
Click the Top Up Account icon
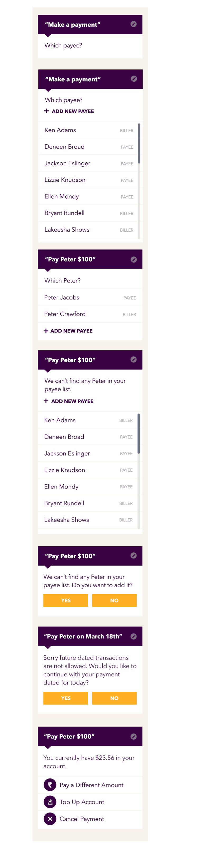point(50,802)
